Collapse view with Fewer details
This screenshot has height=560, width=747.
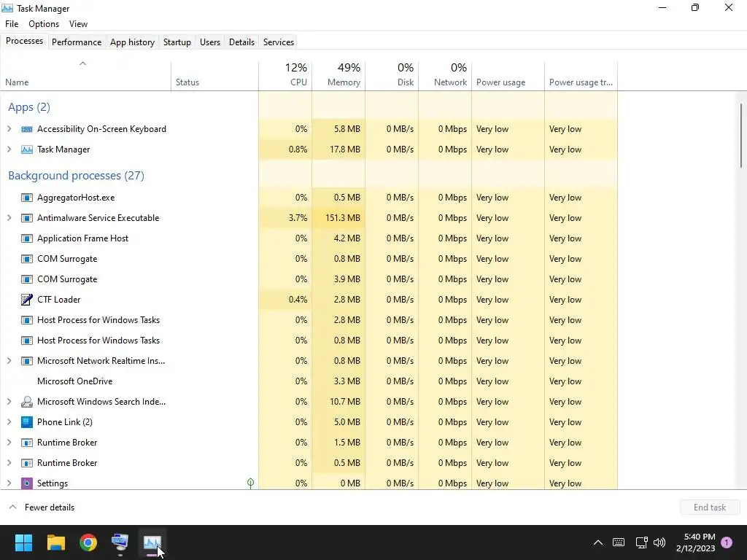pyautogui.click(x=42, y=507)
